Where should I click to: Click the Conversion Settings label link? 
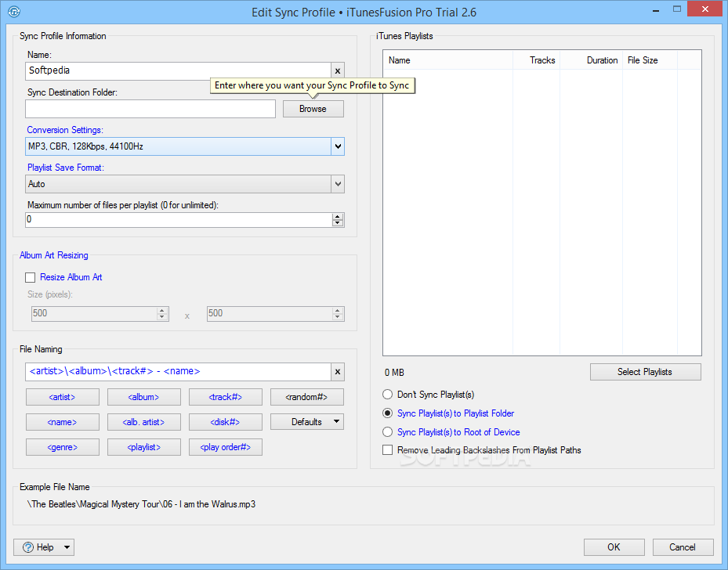pos(65,130)
